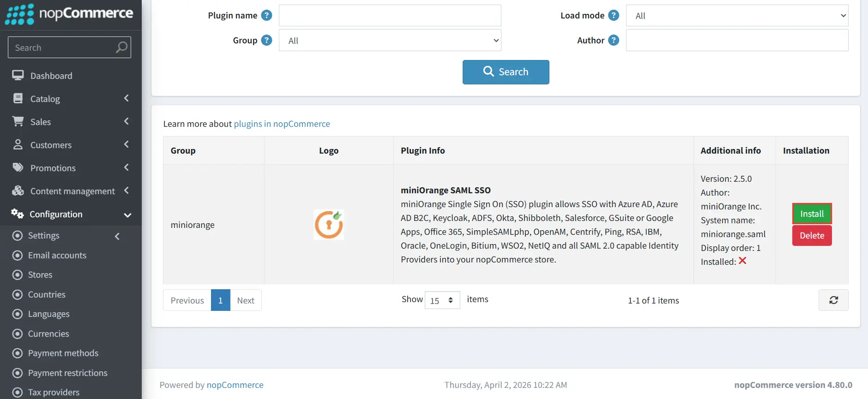This screenshot has width=868, height=399.
Task: Click the Payment restrictions circle icon
Action: click(18, 373)
